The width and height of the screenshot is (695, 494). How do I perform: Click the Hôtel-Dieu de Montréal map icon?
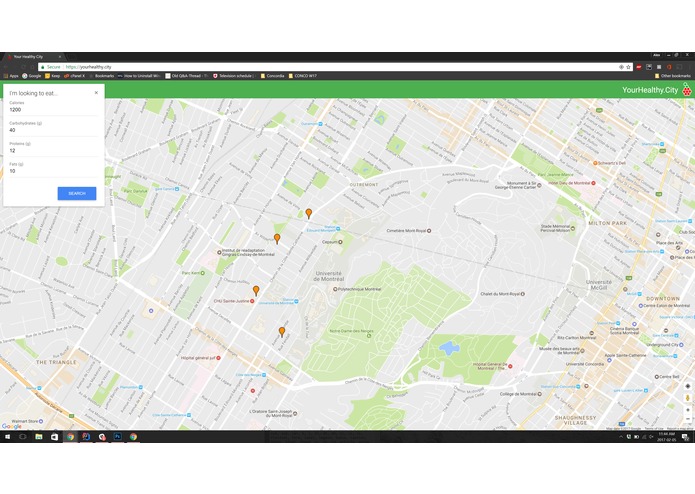pos(593,183)
